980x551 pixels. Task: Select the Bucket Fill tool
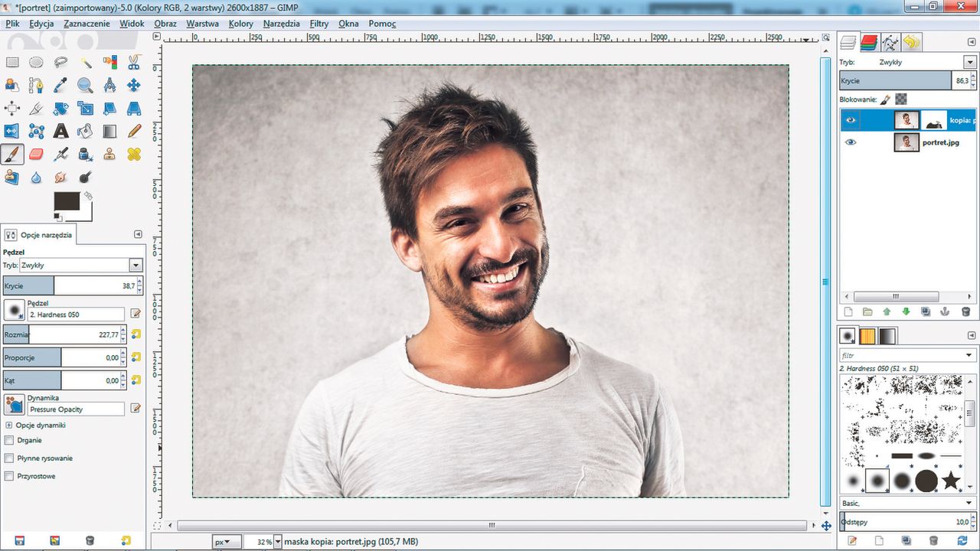85,131
